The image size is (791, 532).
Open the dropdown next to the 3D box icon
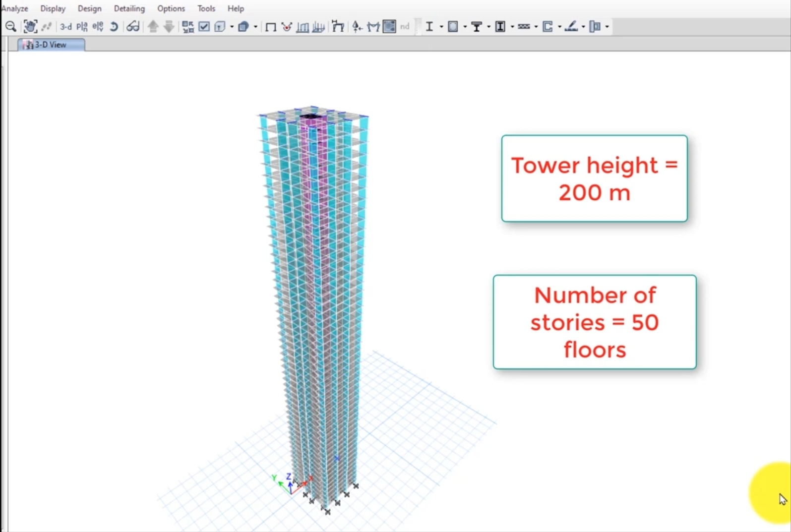pyautogui.click(x=255, y=27)
